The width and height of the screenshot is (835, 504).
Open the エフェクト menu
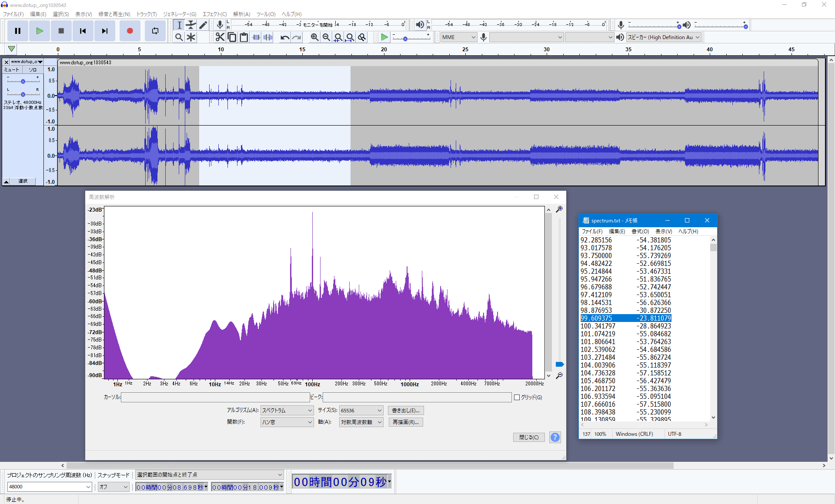[x=214, y=14]
